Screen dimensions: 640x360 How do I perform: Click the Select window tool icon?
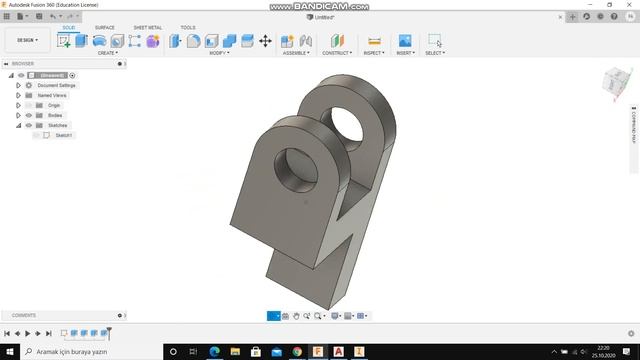(435, 40)
